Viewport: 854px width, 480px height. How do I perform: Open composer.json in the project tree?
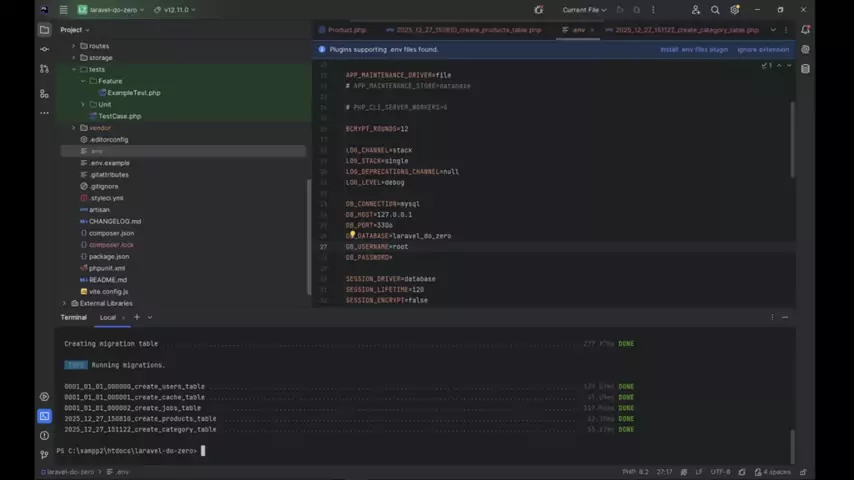coord(111,233)
